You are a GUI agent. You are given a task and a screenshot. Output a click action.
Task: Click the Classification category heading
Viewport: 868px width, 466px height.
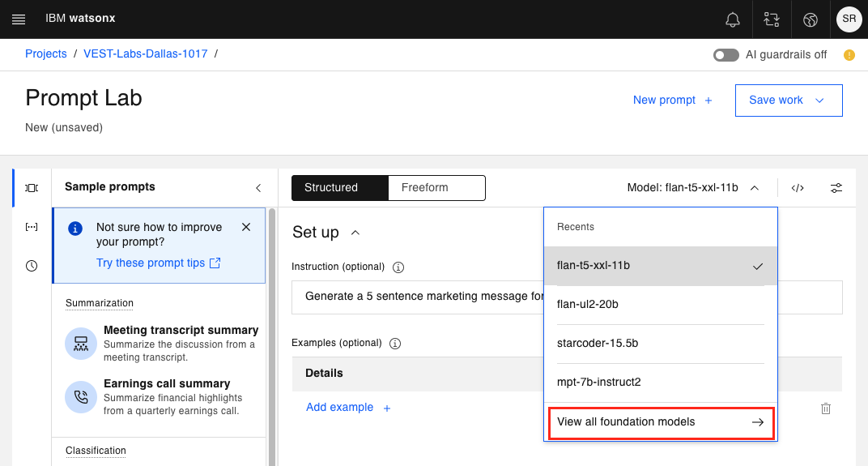click(96, 451)
